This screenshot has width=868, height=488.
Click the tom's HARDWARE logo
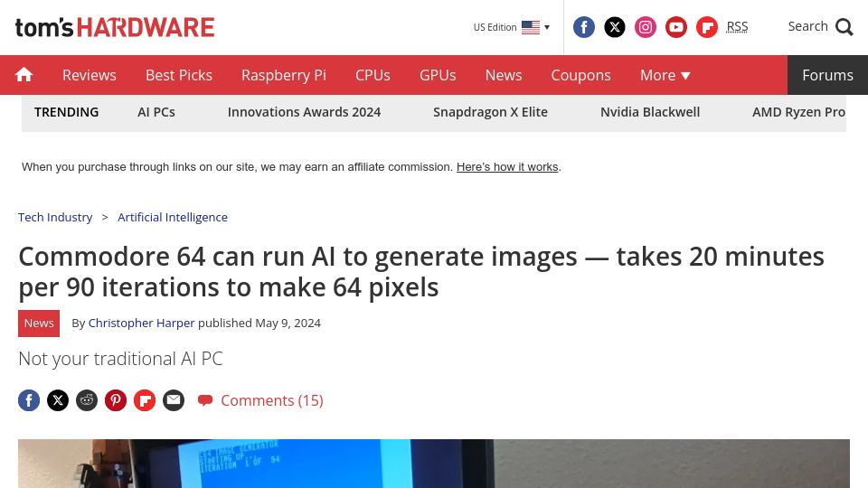pos(115,27)
